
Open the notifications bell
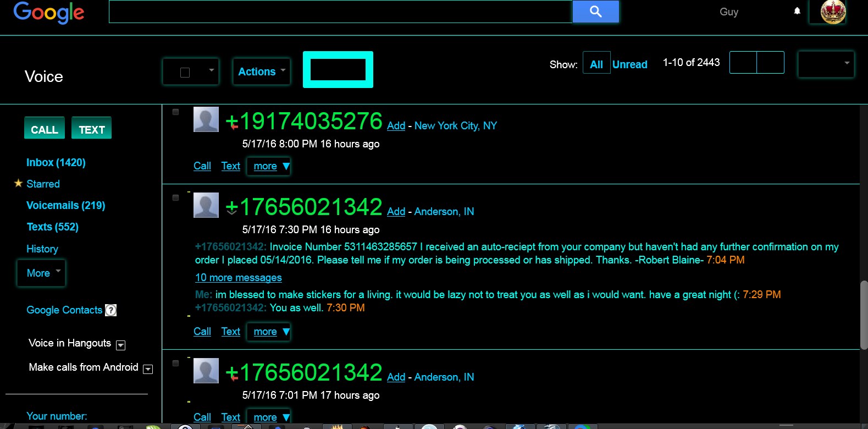pos(797,11)
